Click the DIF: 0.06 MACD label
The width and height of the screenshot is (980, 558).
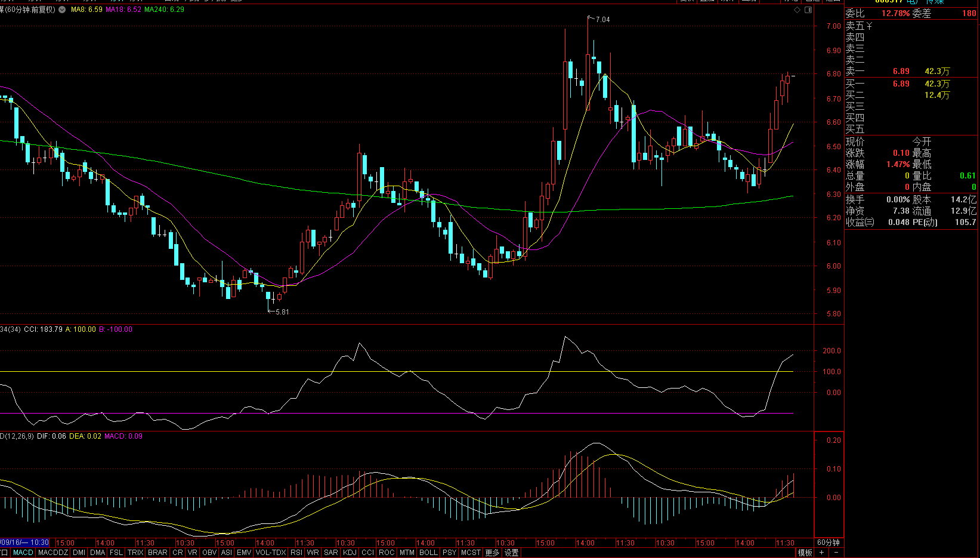click(x=51, y=436)
